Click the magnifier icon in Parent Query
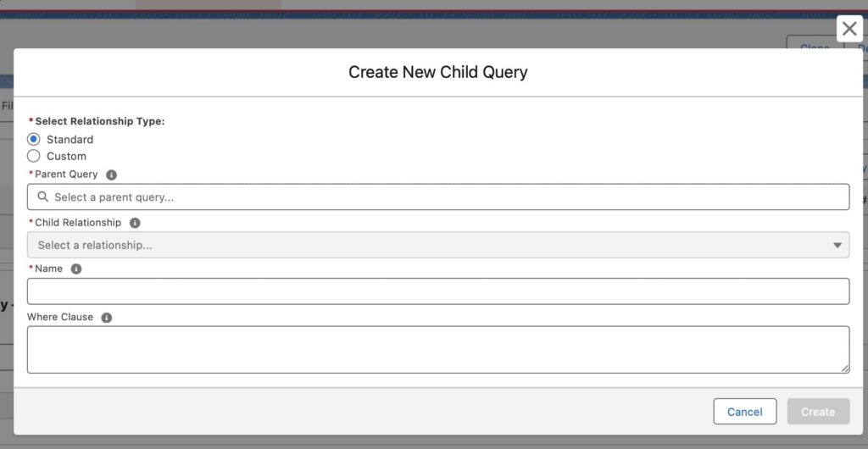 tap(42, 197)
